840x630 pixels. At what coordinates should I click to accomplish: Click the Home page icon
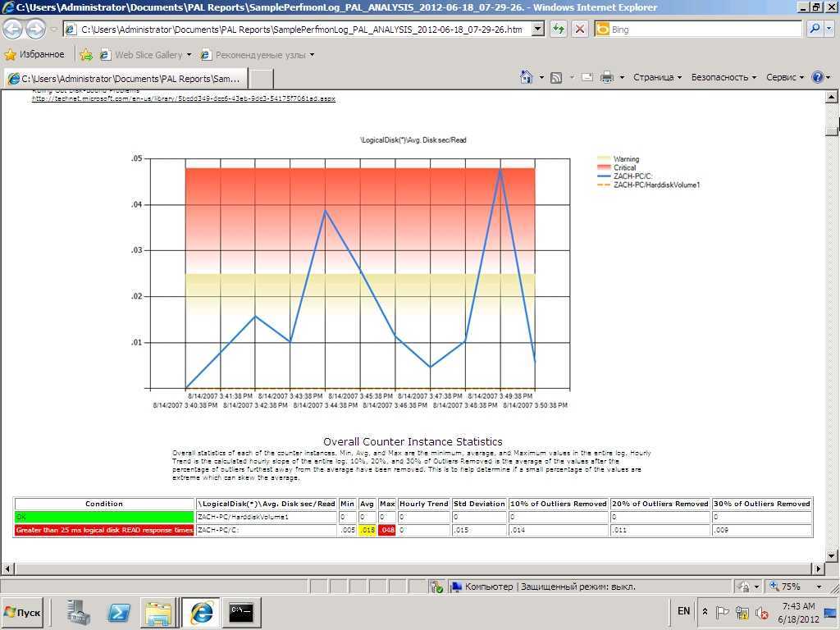(x=527, y=77)
